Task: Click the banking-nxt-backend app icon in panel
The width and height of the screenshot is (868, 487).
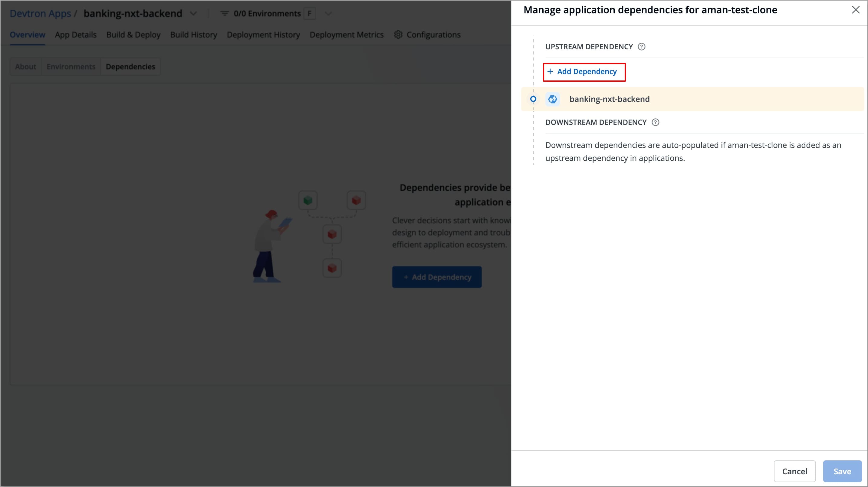Action: (x=553, y=99)
